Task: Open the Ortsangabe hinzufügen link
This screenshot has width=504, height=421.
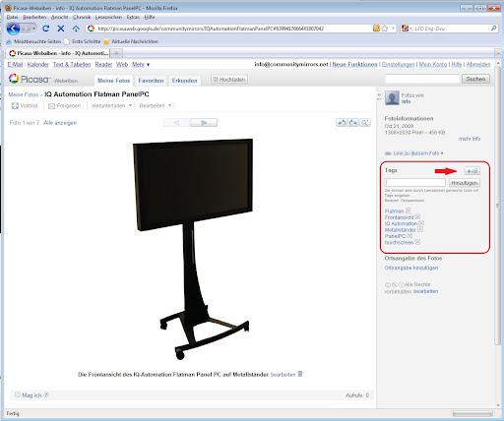Action: coord(411,268)
